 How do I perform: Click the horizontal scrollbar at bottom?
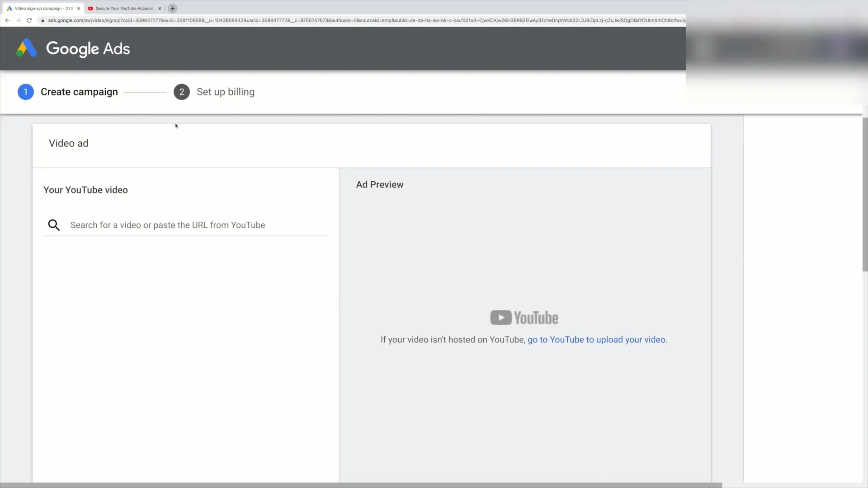361,485
